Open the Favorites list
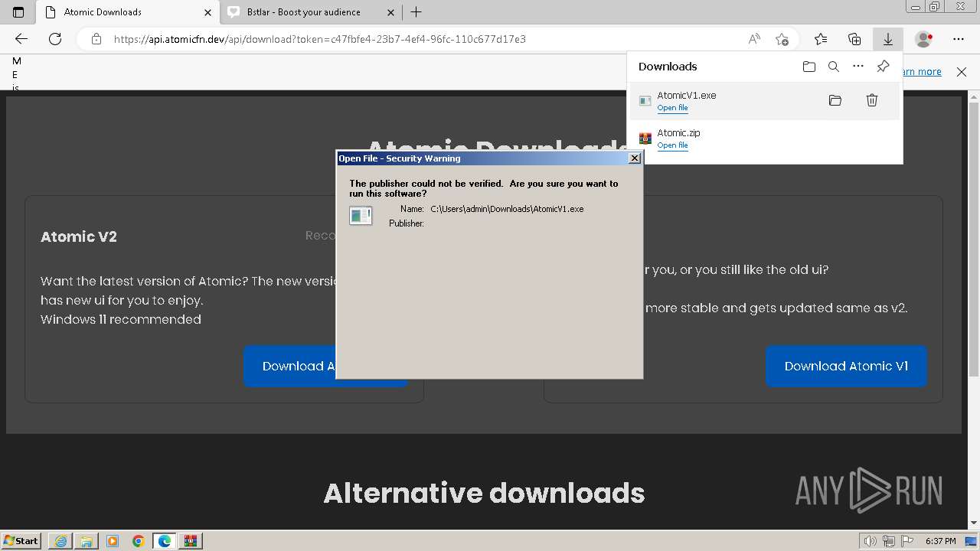Screen dimensions: 980x551 click(x=821, y=39)
